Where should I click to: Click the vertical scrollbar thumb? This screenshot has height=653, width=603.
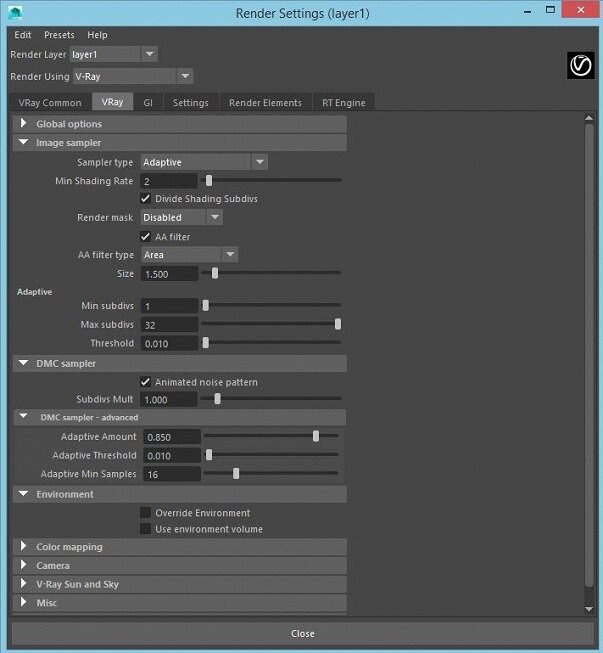589,355
